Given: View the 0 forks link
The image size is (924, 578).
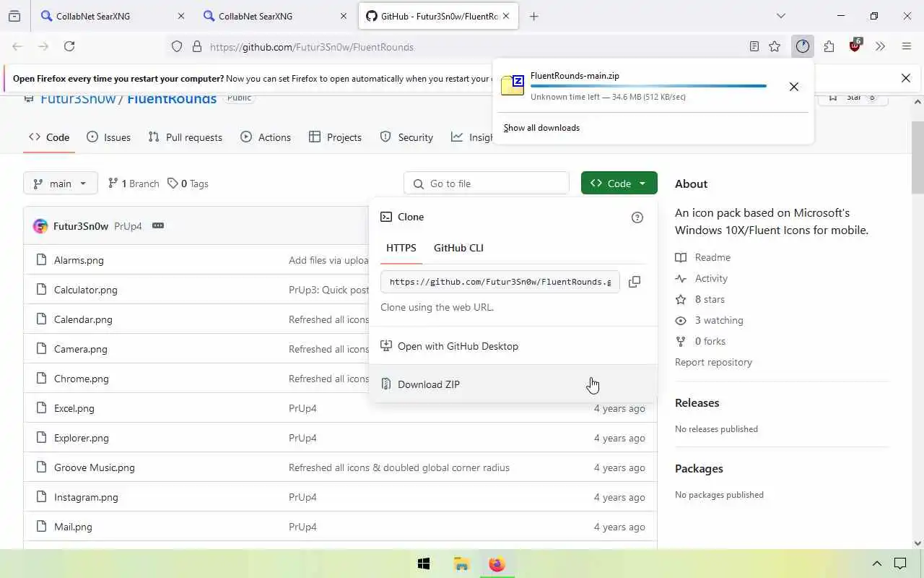Looking at the screenshot, I should coord(700,341).
